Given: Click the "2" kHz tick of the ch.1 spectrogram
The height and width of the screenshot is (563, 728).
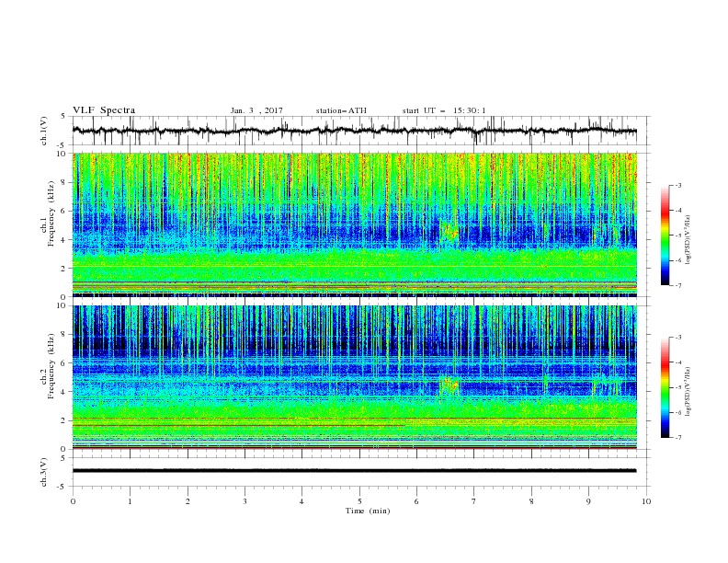Looking at the screenshot, I should tap(65, 269).
